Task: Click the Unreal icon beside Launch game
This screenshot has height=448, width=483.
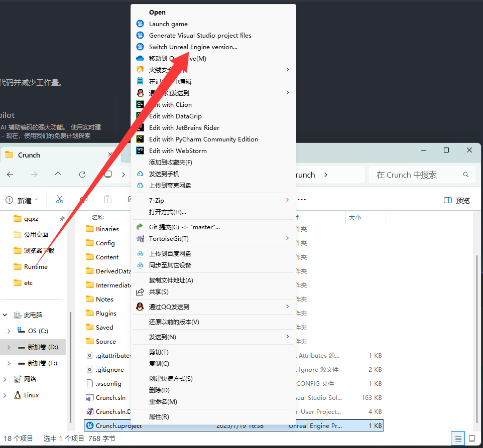Action: [140, 24]
